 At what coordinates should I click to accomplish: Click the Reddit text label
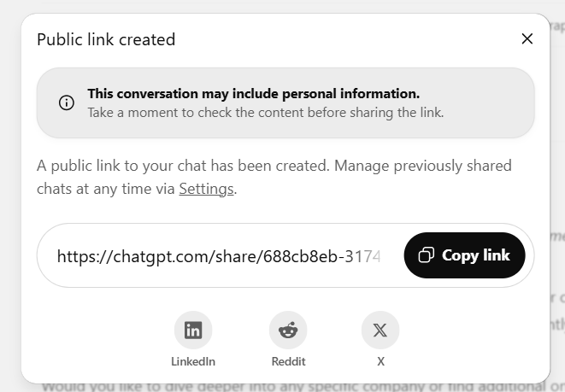tap(287, 361)
